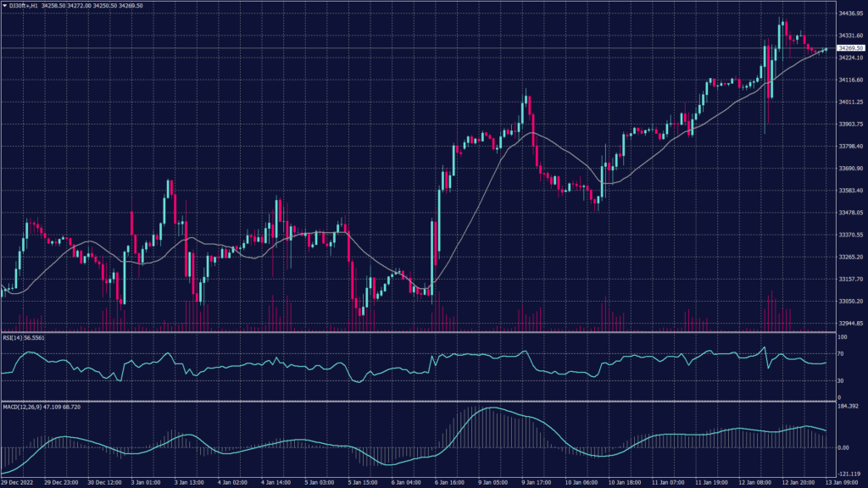Click the 33050.20 price axis label
Image resolution: width=868 pixels, height=488 pixels.
[x=849, y=301]
